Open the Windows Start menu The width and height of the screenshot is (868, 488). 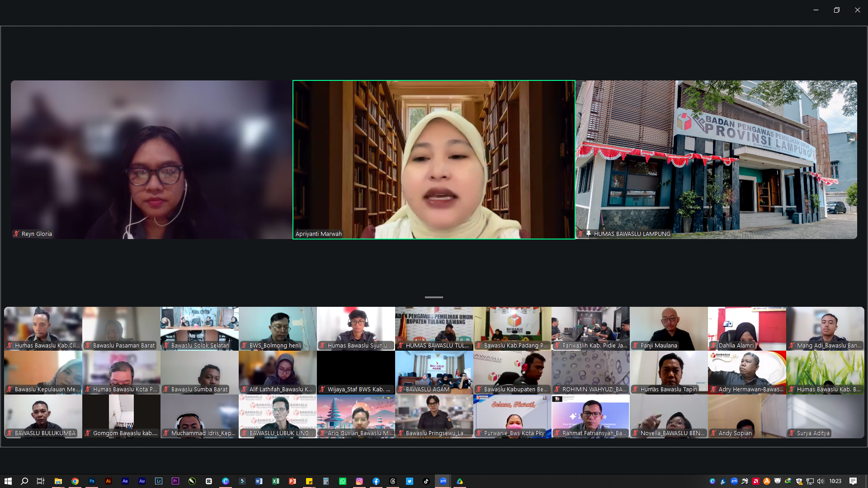pos(8,481)
